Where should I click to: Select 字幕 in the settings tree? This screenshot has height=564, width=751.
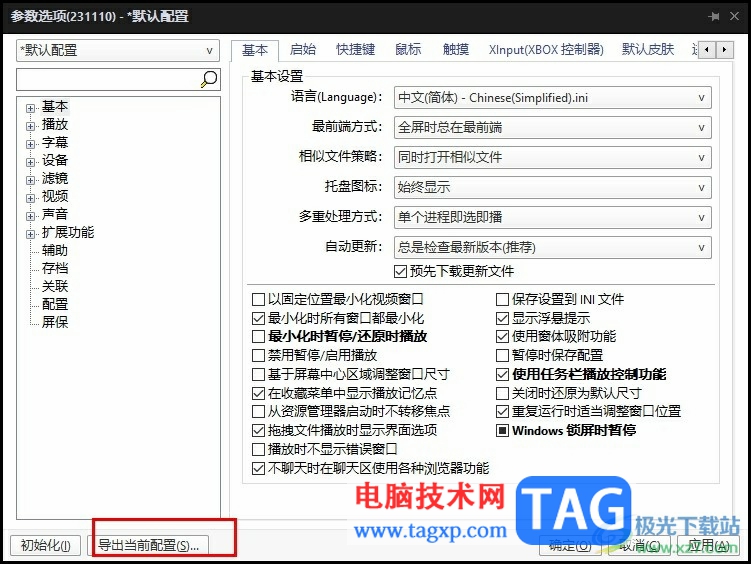(55, 142)
